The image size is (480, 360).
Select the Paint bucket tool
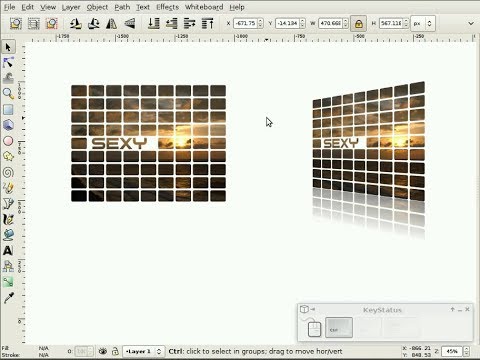click(8, 235)
